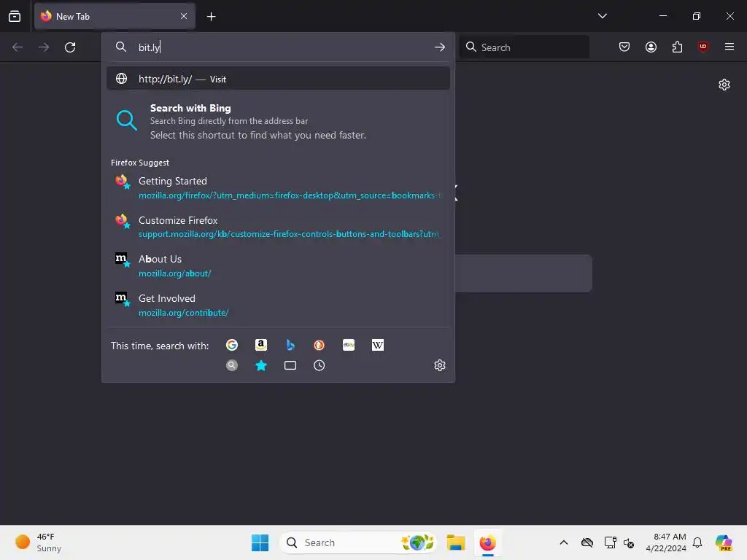The image size is (747, 560).
Task: Open the network tray icon
Action: point(610,542)
